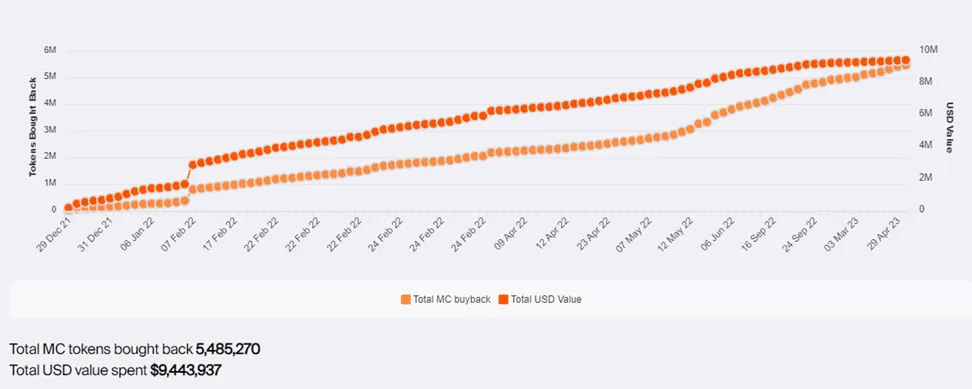
Task: Click the 09 Apr 22 x-axis date label
Action: point(511,234)
